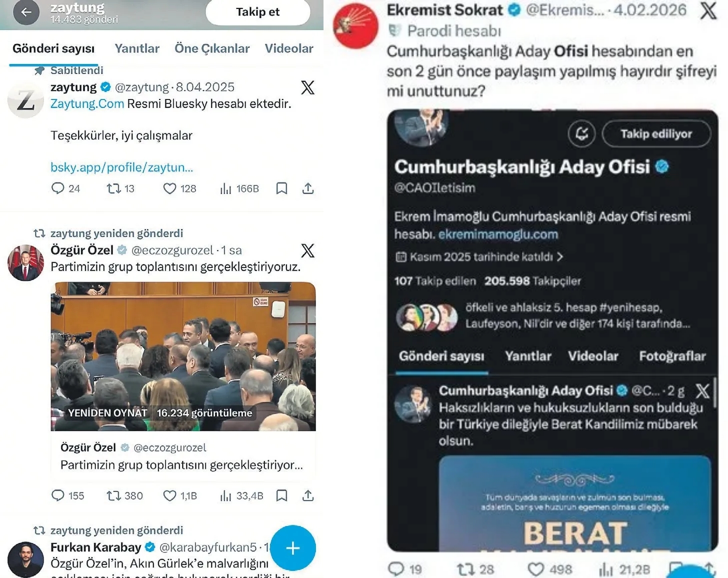Viewport: 728px width, 578px height.
Task: Open the bsky.app profile link
Action: (121, 167)
